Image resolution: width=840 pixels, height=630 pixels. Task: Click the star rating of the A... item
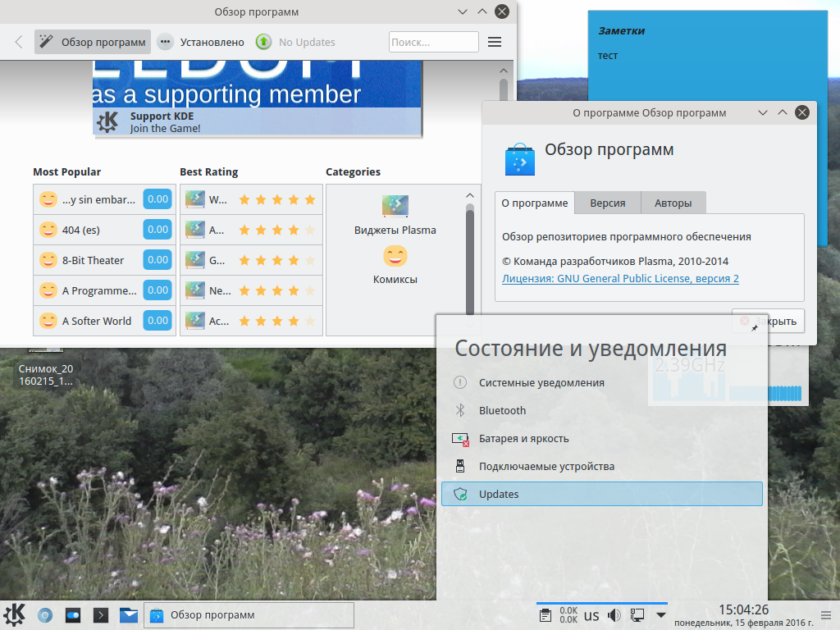[277, 231]
